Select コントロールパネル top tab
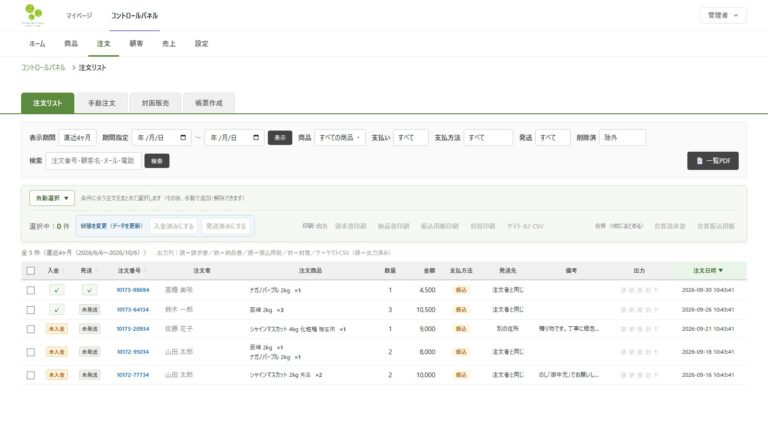The image size is (768, 432). [x=134, y=16]
